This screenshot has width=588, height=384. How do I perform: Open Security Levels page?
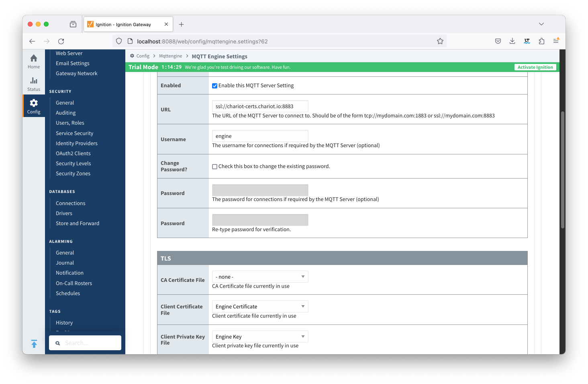73,163
